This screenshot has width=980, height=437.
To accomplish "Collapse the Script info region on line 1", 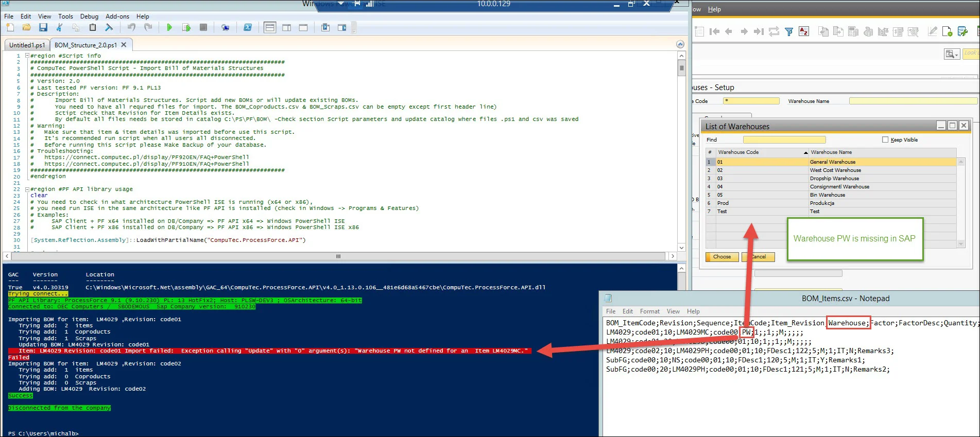I will tap(27, 56).
